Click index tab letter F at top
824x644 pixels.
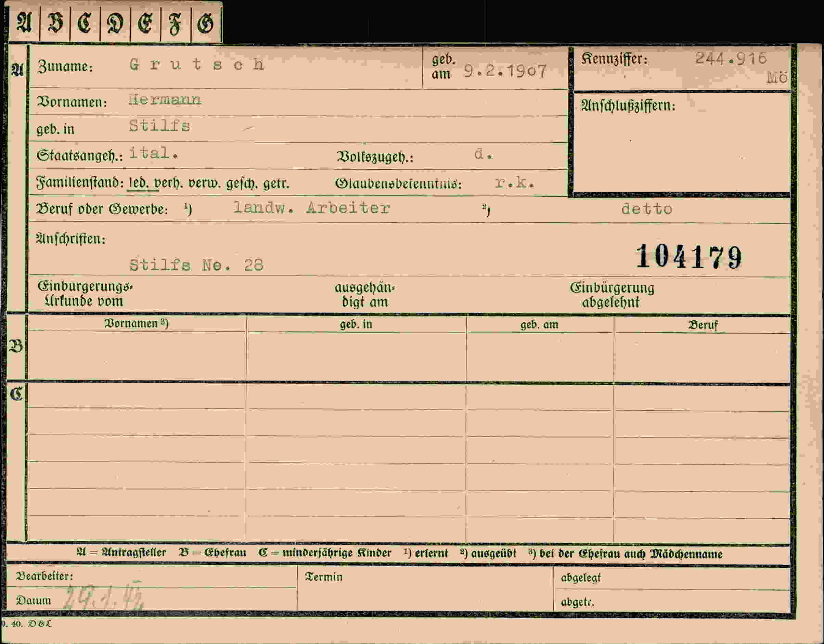175,23
